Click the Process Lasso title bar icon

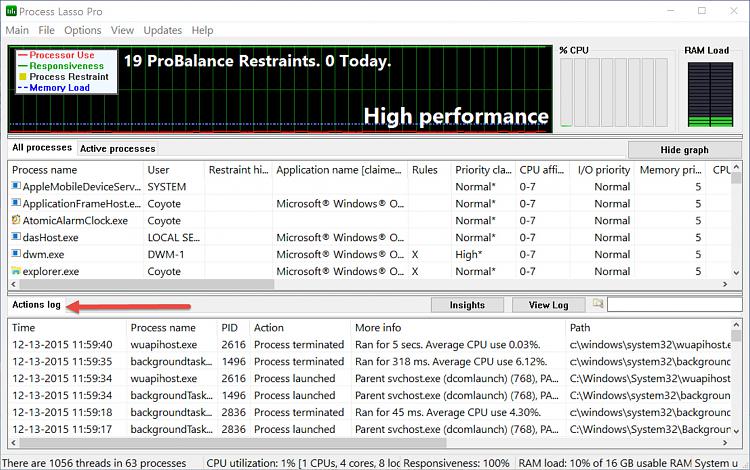[12, 10]
